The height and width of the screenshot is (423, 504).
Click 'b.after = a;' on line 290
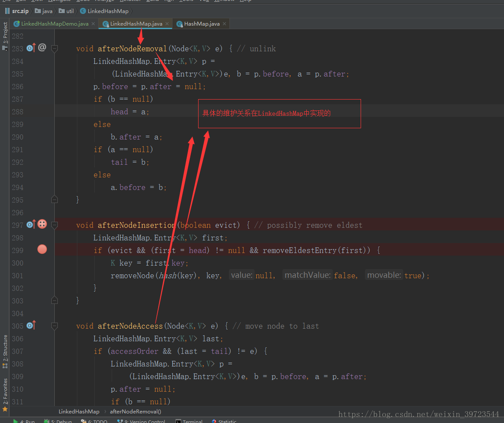[136, 137]
